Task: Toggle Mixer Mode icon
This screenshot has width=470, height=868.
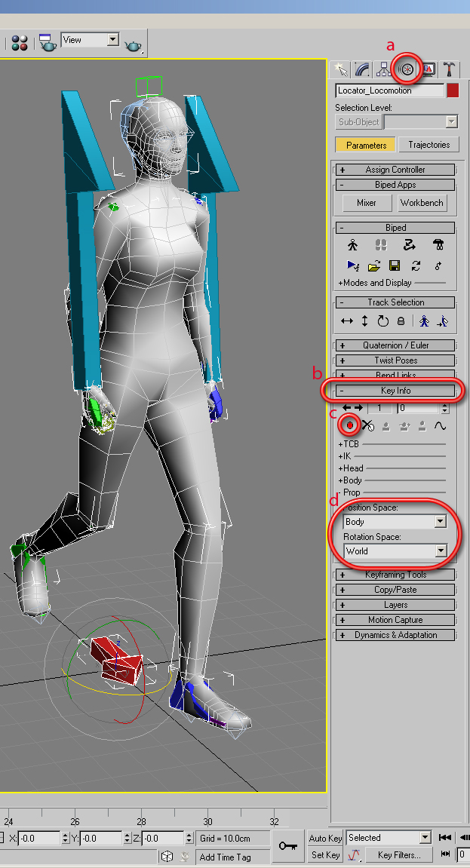Action: coord(438,245)
